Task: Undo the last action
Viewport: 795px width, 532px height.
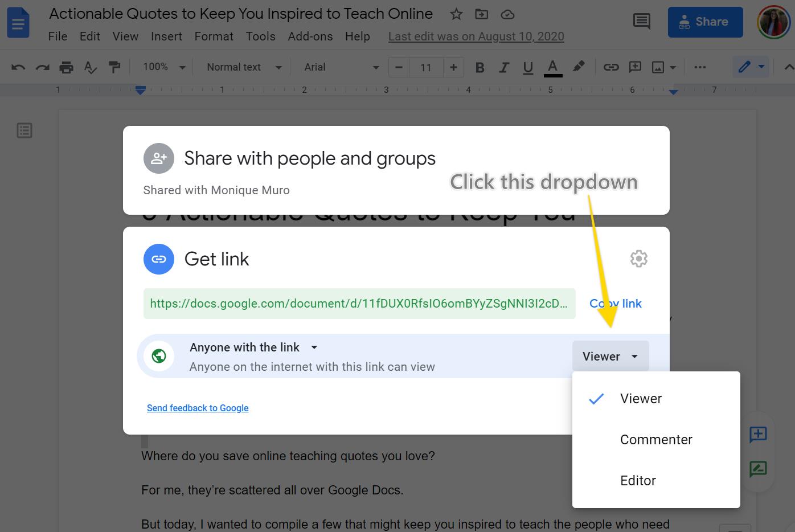Action: (x=18, y=67)
